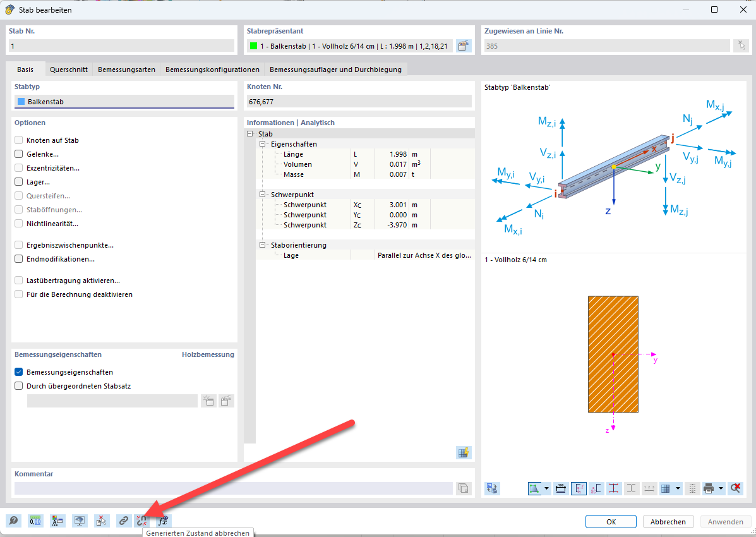The height and width of the screenshot is (537, 756).
Task: Tick the Für die Berechnung deaktivieren option
Action: (x=19, y=294)
